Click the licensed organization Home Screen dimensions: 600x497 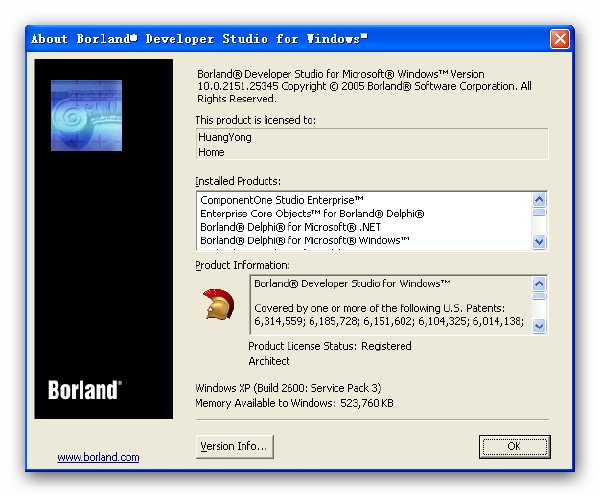tap(211, 152)
